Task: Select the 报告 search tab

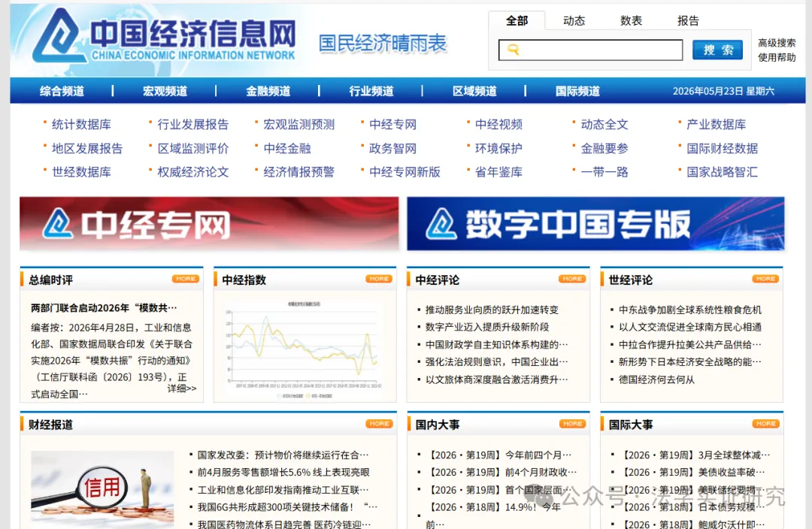Action: (x=688, y=21)
